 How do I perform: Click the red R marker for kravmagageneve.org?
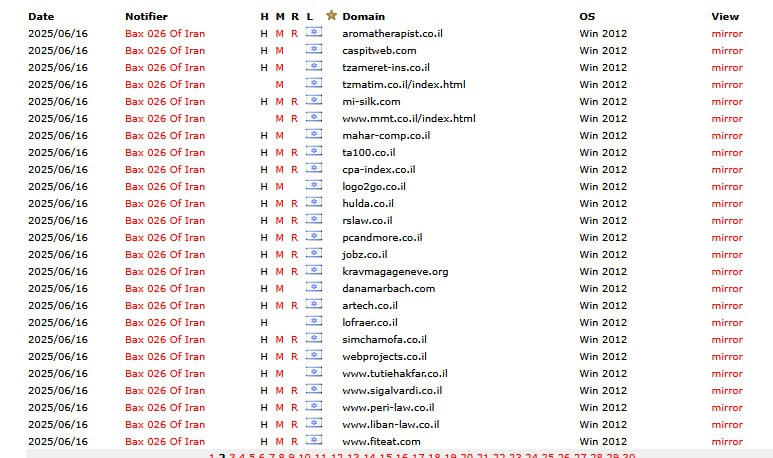294,272
